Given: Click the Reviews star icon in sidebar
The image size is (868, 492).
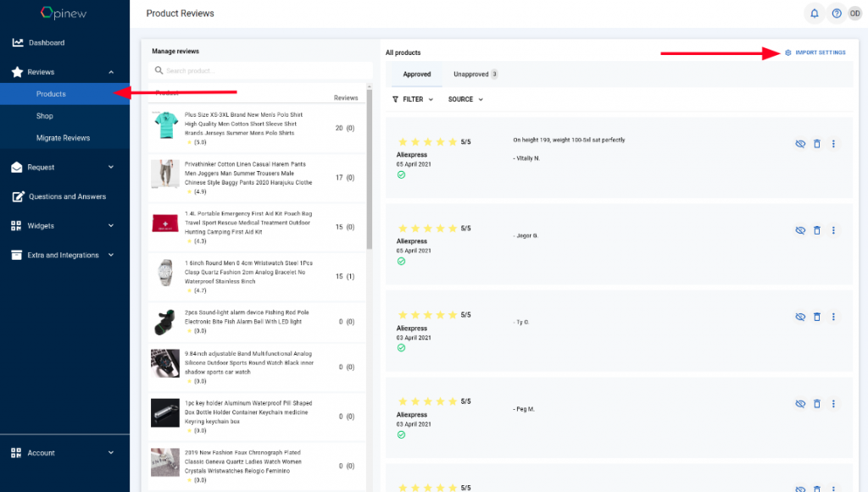Looking at the screenshot, I should (x=17, y=72).
